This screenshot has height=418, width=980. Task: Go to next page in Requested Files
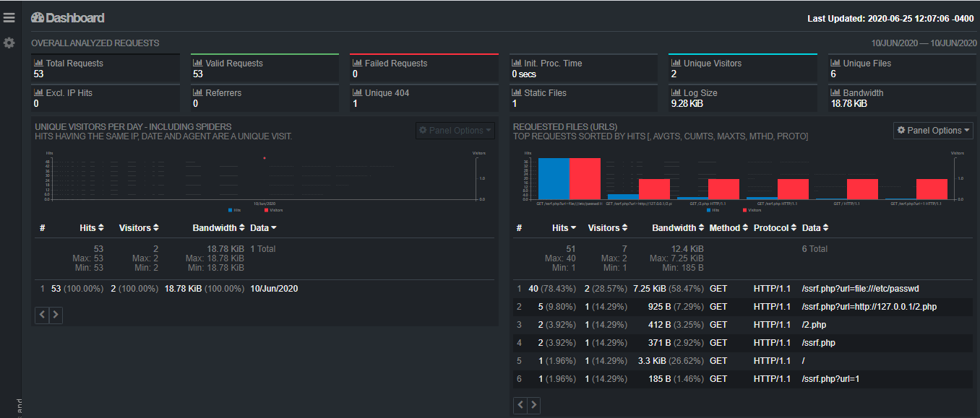(x=534, y=406)
